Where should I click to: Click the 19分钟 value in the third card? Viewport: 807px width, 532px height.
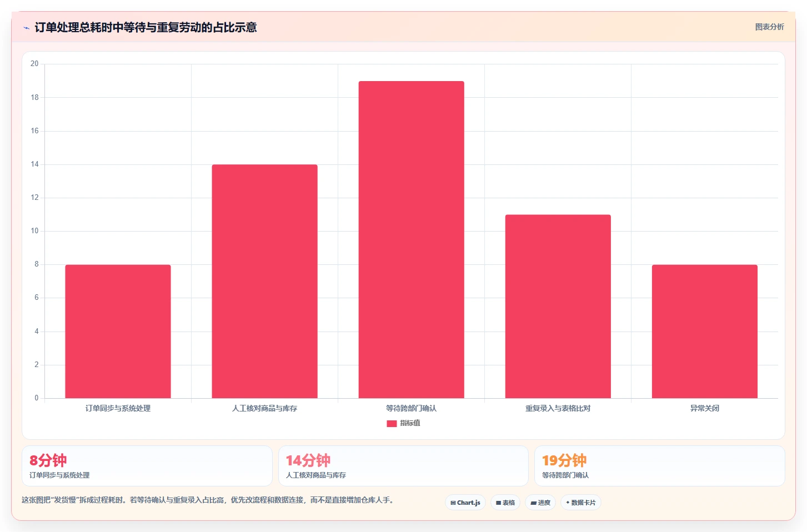(564, 460)
